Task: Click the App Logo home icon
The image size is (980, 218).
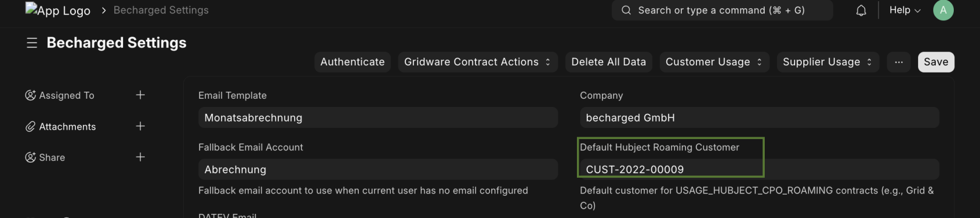Action: tap(58, 10)
